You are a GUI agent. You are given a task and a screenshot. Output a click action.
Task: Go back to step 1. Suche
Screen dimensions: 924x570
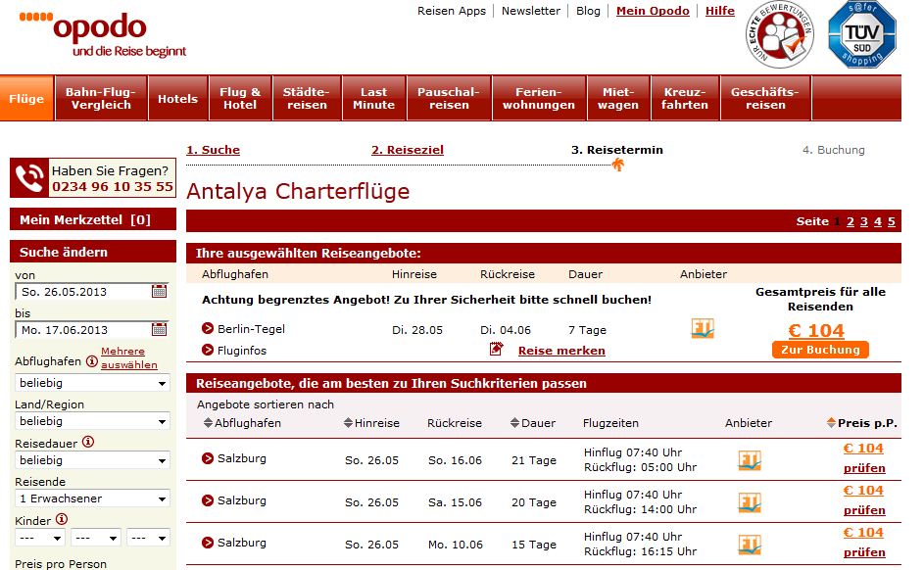(214, 150)
